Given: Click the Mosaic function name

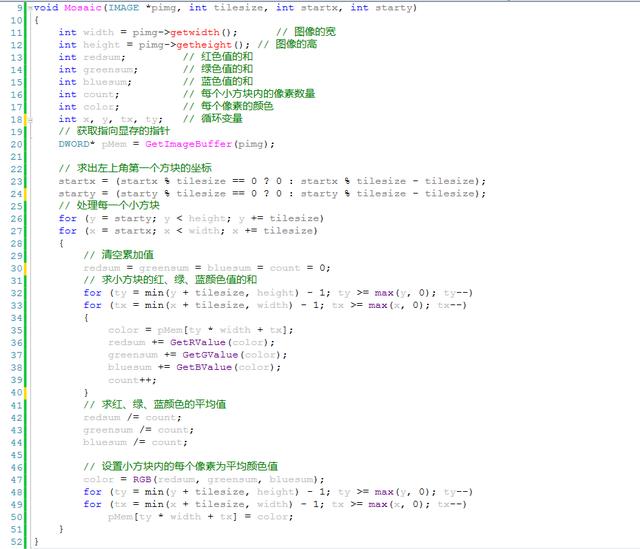Looking at the screenshot, I should click(x=82, y=8).
